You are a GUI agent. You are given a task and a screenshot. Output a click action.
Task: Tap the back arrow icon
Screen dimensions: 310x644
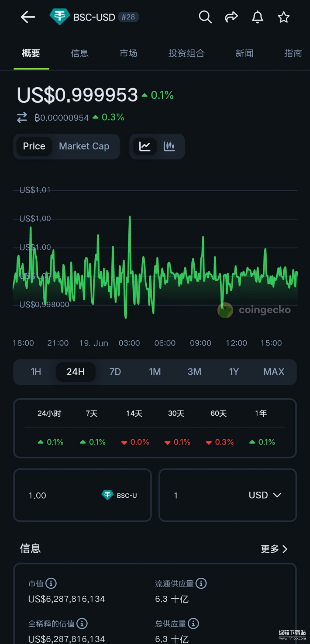point(28,17)
